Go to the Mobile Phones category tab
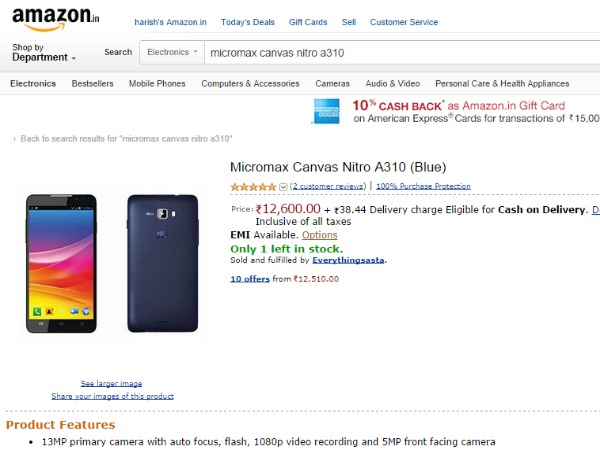This screenshot has height=450, width=600. point(157,84)
